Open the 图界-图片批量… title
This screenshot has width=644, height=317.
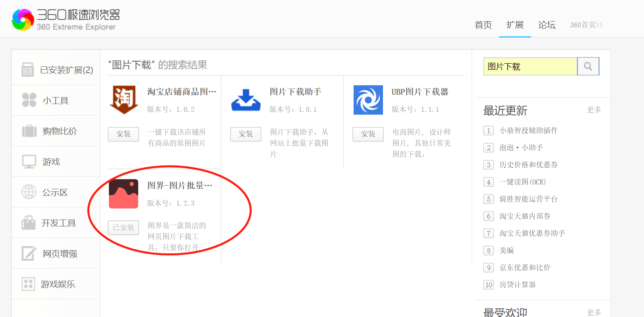[x=180, y=186]
